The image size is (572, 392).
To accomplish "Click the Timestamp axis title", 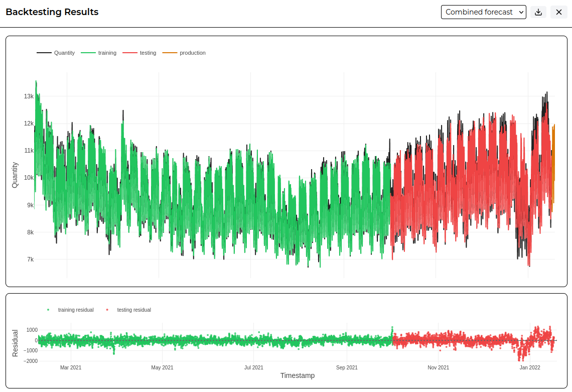I will tap(298, 375).
